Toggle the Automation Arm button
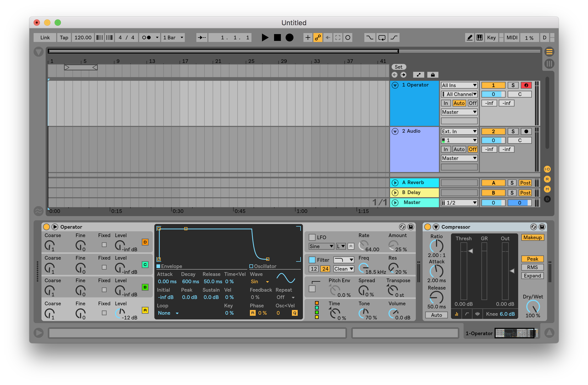The image size is (588, 385). tap(318, 38)
